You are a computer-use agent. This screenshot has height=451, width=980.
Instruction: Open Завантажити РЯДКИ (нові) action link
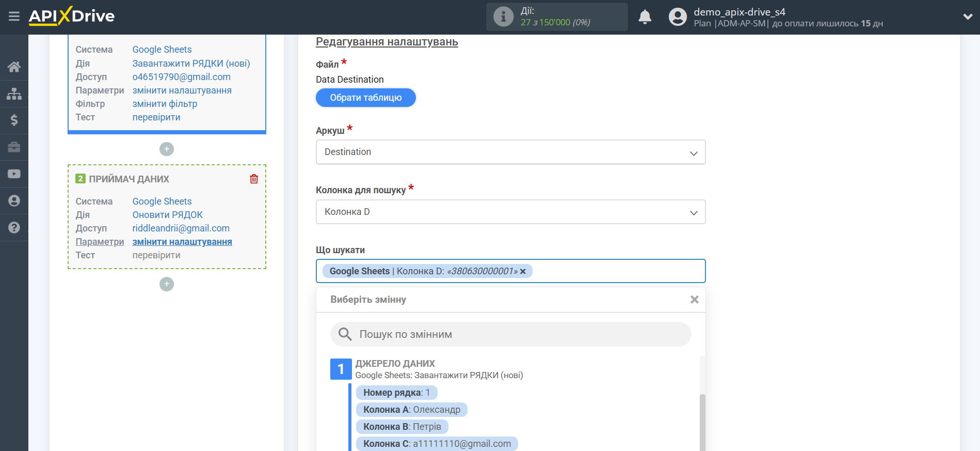[191, 64]
